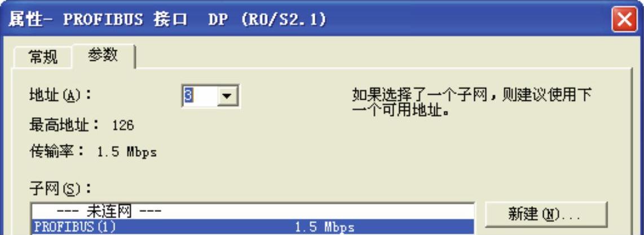
Task: Click the (R0/S2.1) text in title bar
Action: 284,20
